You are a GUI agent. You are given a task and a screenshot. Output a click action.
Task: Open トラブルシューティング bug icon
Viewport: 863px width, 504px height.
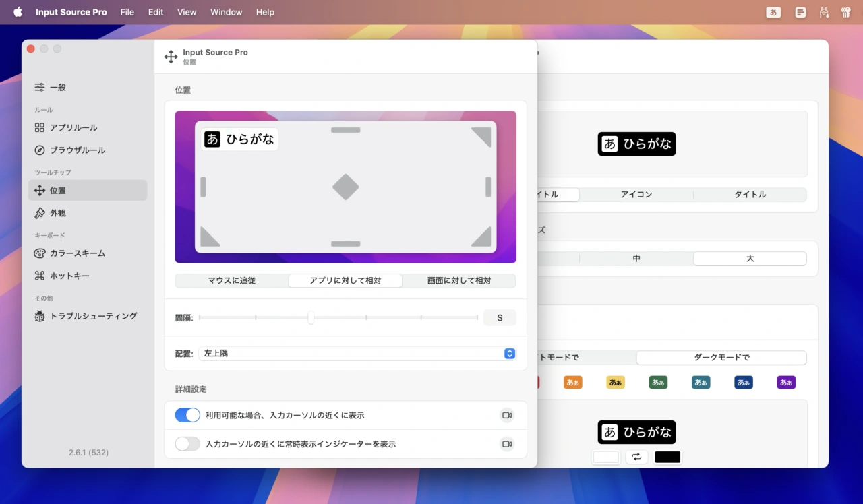[40, 316]
